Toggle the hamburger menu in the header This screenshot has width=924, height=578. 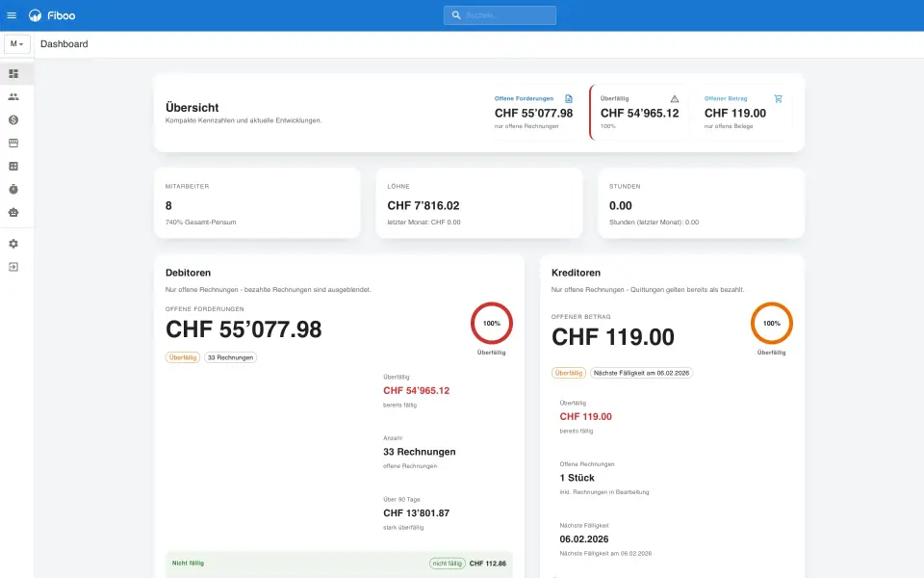pos(12,15)
